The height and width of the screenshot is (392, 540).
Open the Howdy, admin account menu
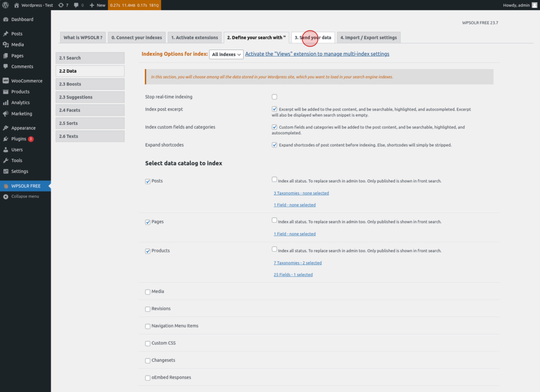coord(520,5)
